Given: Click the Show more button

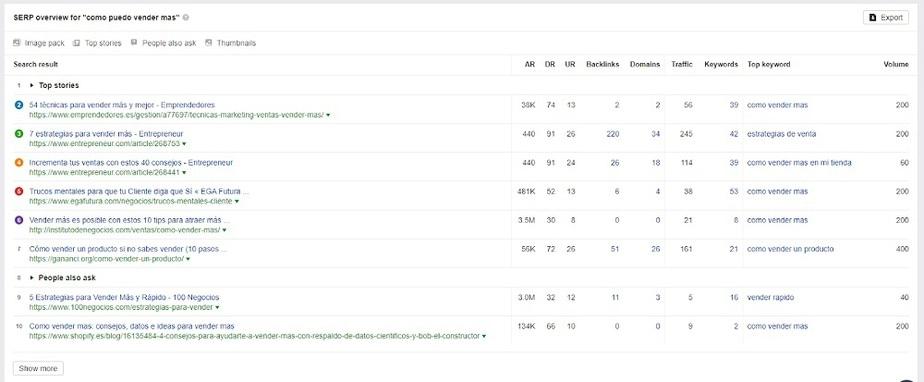Looking at the screenshot, I should click(38, 368).
